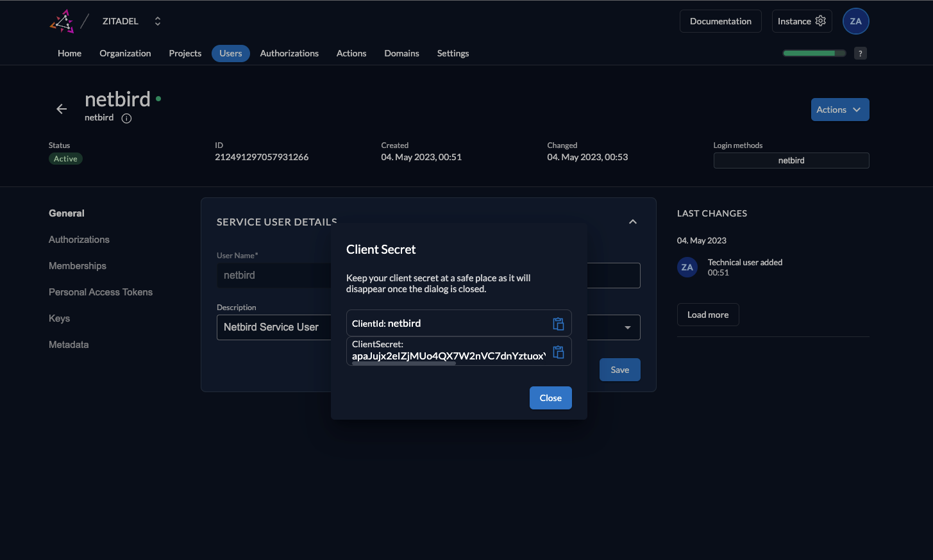This screenshot has height=560, width=933.
Task: Click the ClientId: netbird text
Action: 387,324
